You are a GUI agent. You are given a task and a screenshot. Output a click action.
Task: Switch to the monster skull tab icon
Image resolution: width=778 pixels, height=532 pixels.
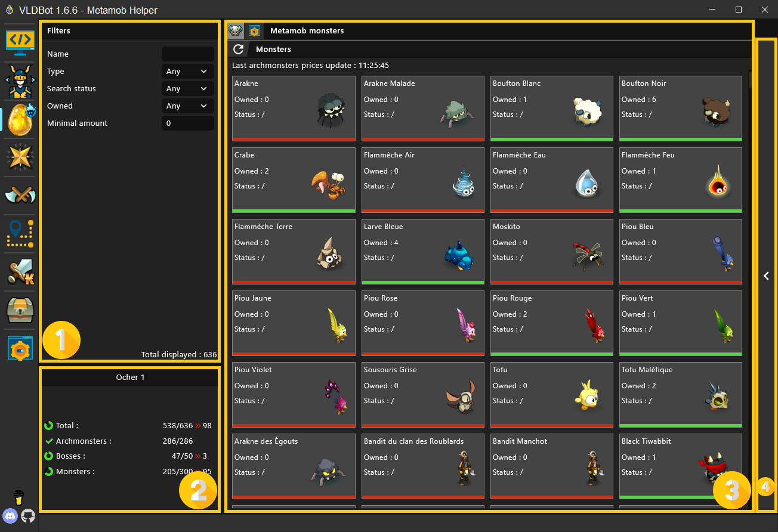(236, 31)
